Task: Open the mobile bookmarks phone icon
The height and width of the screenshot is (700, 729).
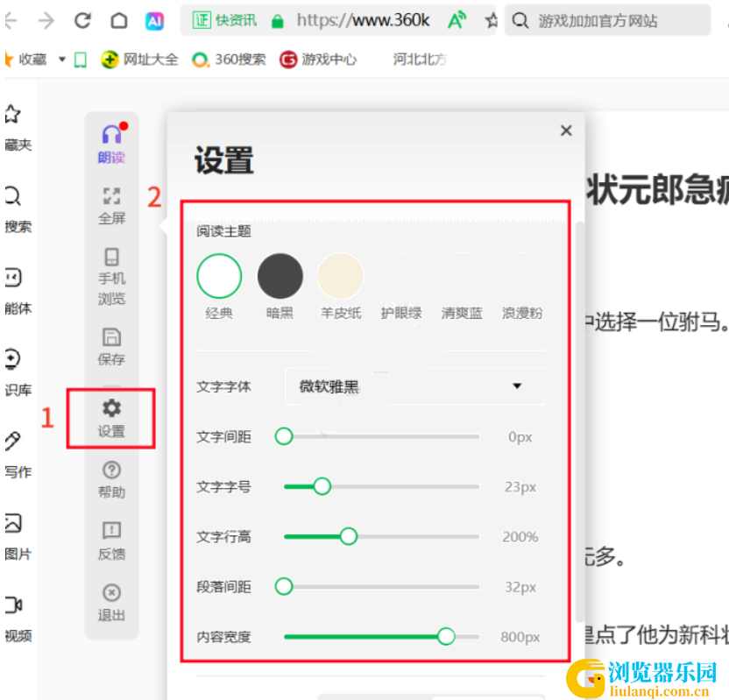Action: [81, 60]
